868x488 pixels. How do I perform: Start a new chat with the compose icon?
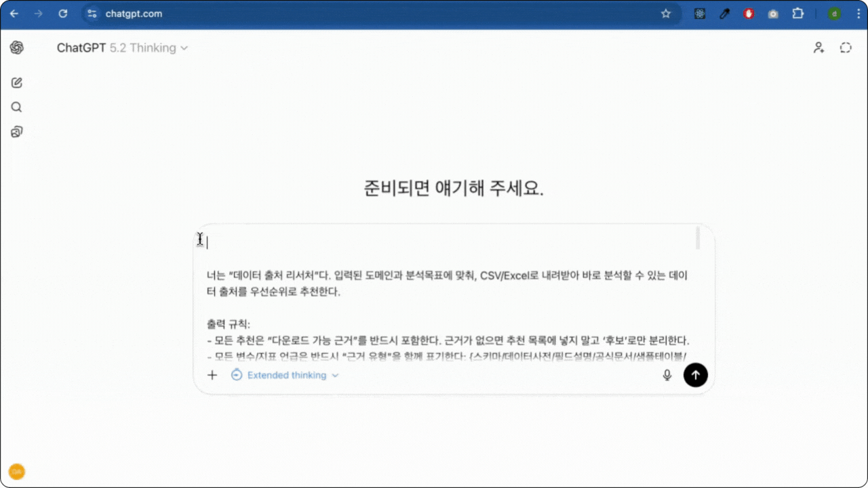click(x=17, y=83)
